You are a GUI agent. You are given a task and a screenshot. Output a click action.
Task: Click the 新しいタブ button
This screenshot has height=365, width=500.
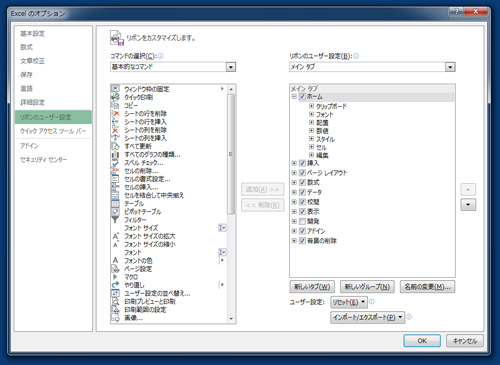pos(312,287)
